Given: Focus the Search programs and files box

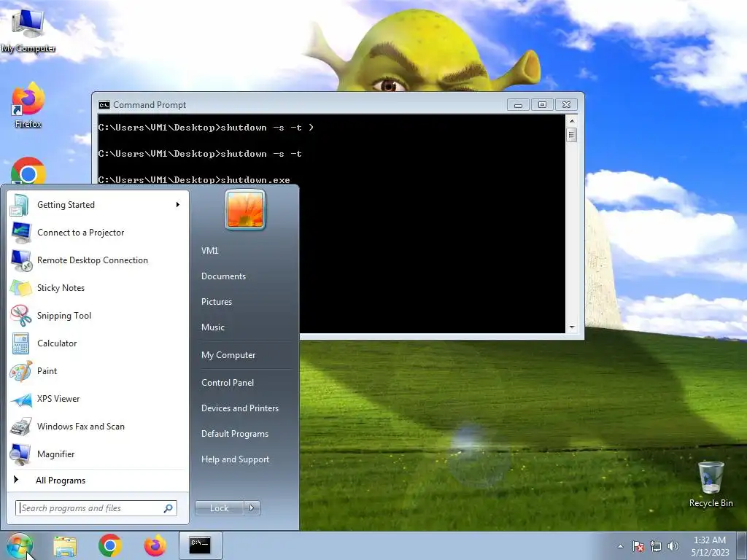Looking at the screenshot, I should coord(96,508).
